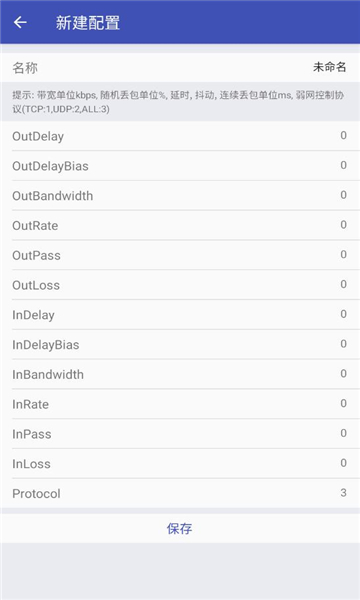The width and height of the screenshot is (360, 600).
Task: Edit the InPass setting row
Action: [180, 434]
